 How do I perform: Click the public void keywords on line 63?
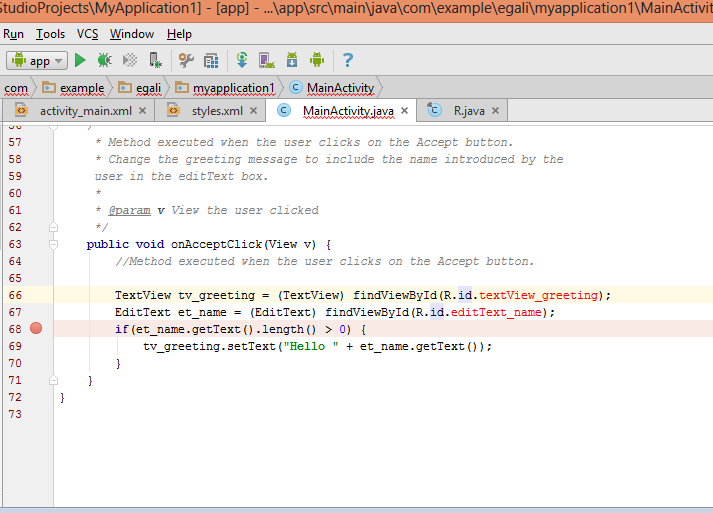tap(125, 244)
